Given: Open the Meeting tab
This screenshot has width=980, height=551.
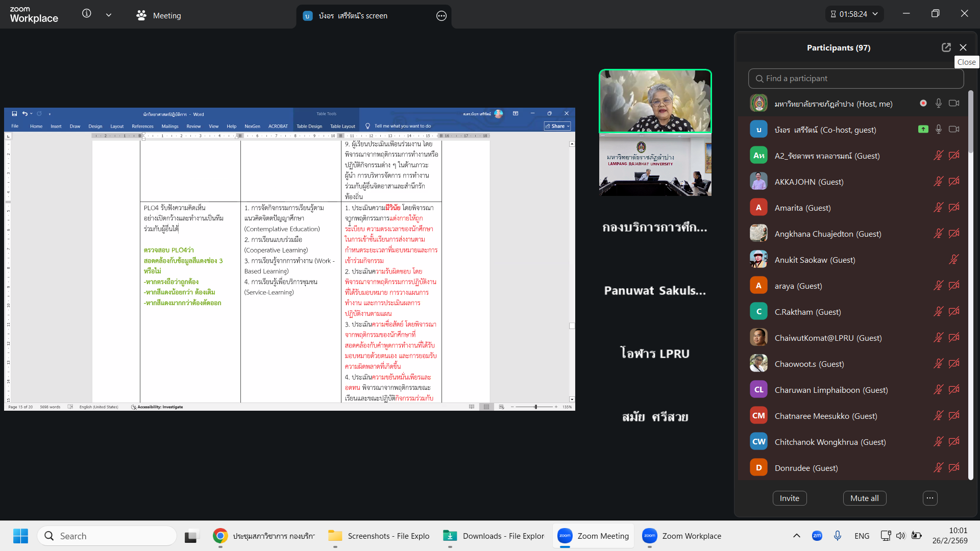Looking at the screenshot, I should point(159,16).
